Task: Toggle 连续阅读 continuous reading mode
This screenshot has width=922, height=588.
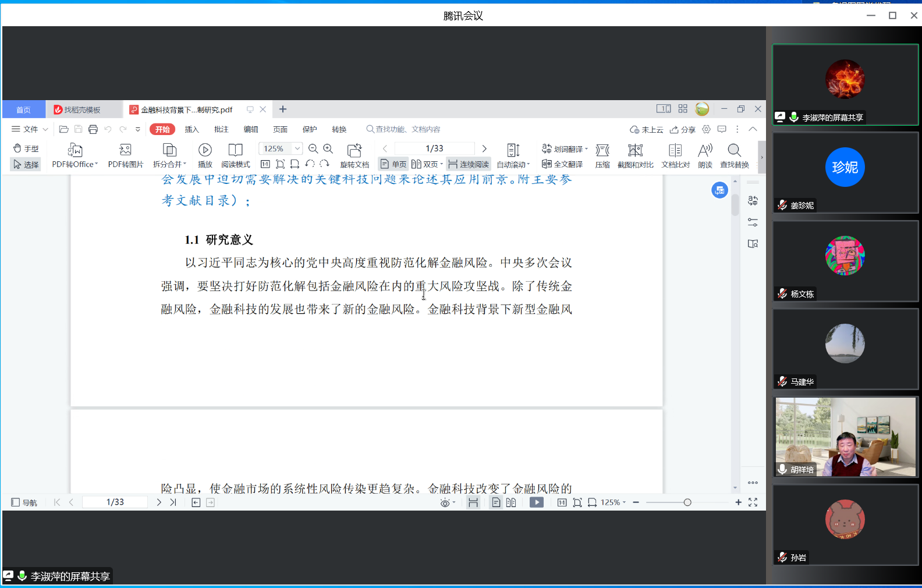Action: tap(469, 165)
